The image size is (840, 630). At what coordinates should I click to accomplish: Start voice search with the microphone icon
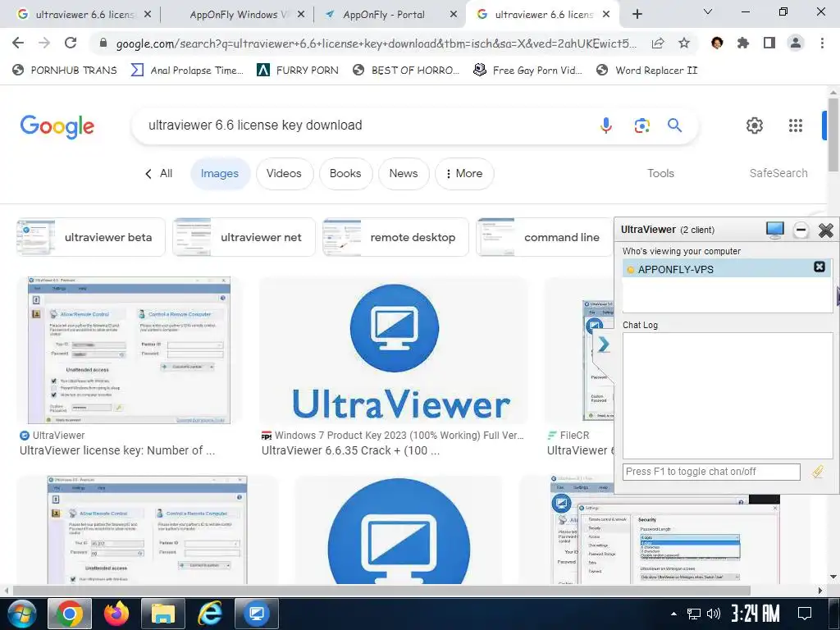(606, 126)
